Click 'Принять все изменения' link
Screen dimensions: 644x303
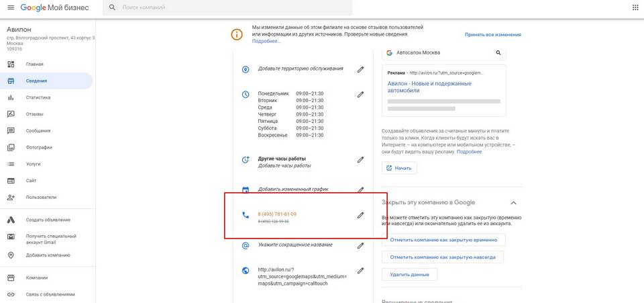(x=493, y=35)
